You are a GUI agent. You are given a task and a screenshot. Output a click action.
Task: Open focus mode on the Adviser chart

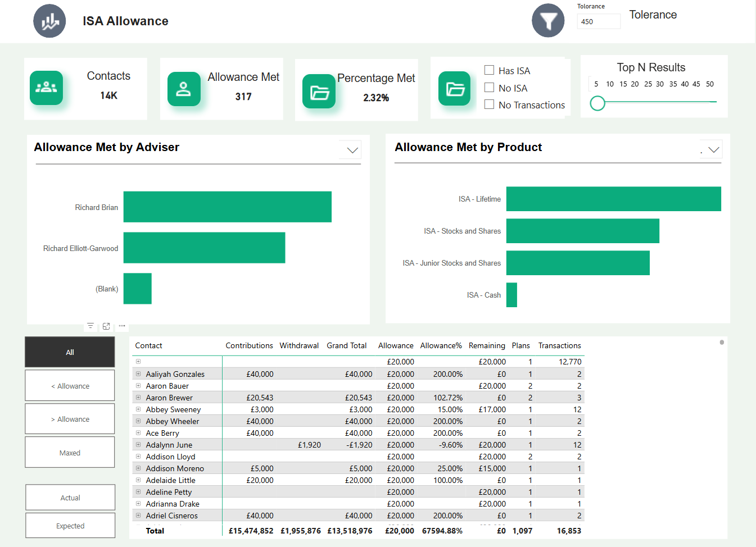coord(106,326)
